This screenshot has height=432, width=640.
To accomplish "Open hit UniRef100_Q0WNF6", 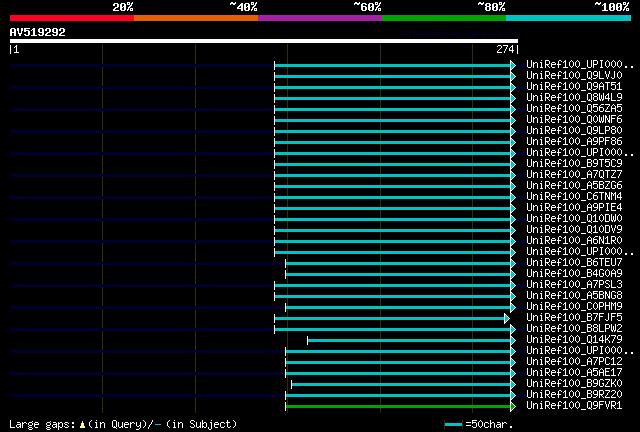I will tap(574, 120).
